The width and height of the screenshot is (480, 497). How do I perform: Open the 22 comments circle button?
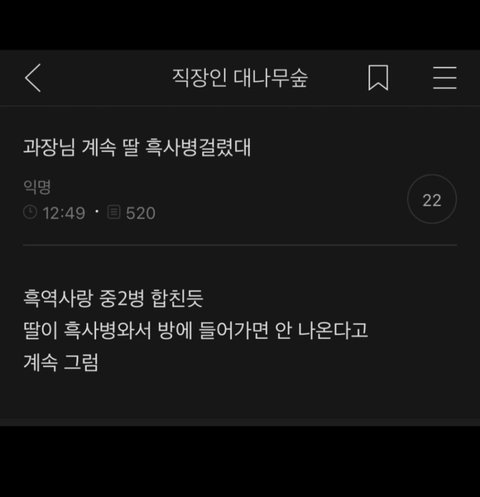(x=432, y=199)
